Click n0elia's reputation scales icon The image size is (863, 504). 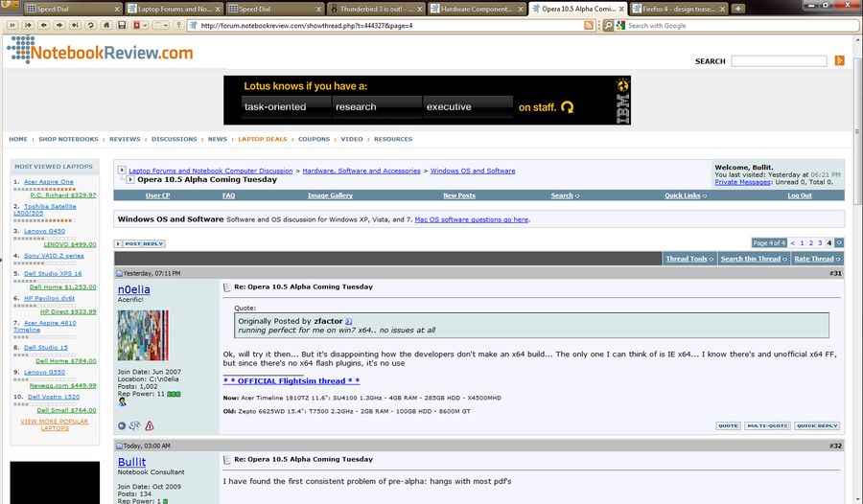135,425
